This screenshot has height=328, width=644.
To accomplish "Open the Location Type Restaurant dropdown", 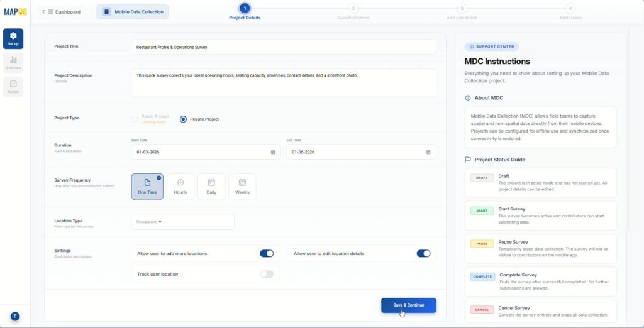I will 182,222.
